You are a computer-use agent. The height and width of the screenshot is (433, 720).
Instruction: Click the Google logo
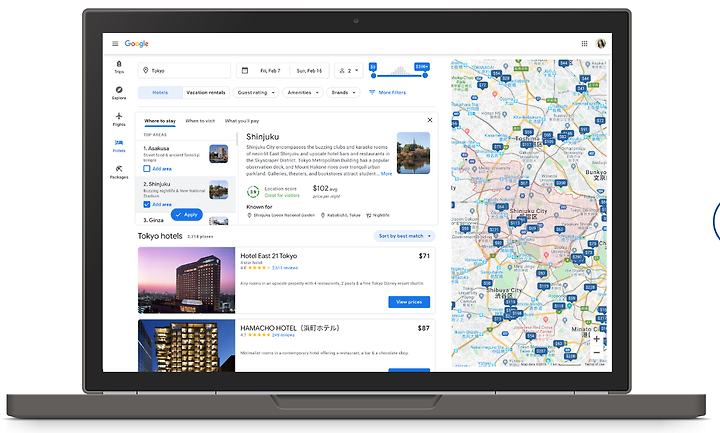(x=136, y=44)
